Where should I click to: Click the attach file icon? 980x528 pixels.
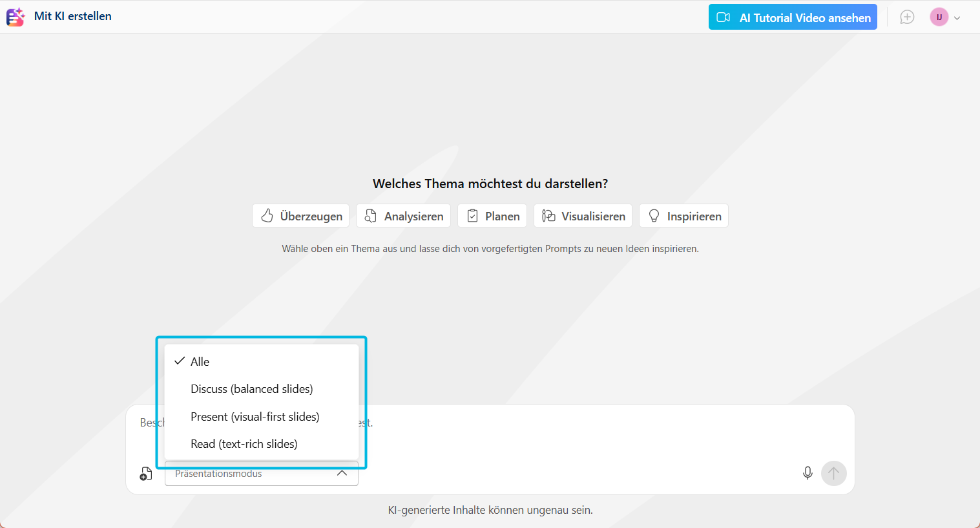coord(146,474)
